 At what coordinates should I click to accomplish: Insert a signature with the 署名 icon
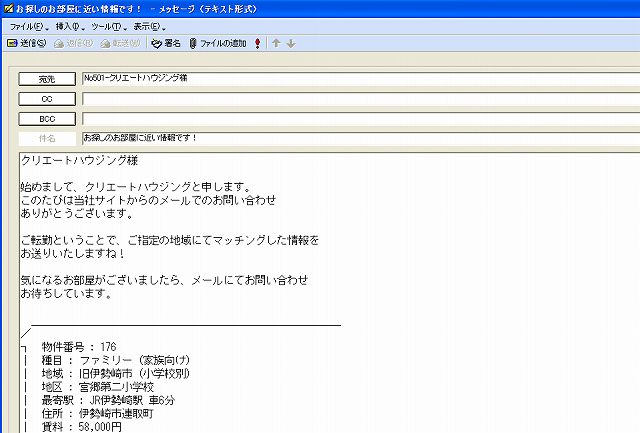(x=156, y=43)
